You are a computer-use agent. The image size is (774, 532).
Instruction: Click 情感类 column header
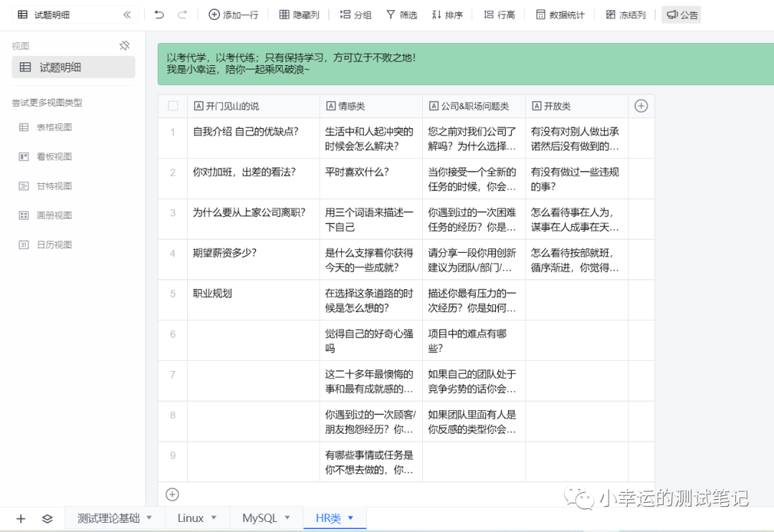tap(371, 106)
